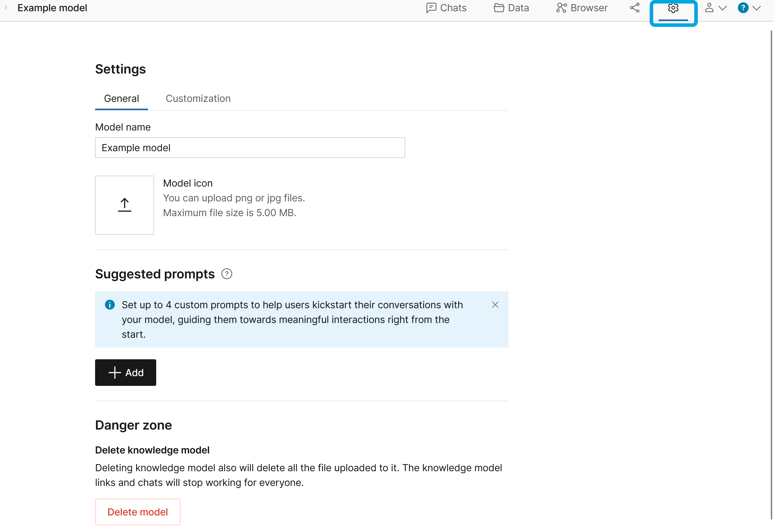Select the General settings tab
This screenshot has width=774, height=532.
tap(121, 99)
